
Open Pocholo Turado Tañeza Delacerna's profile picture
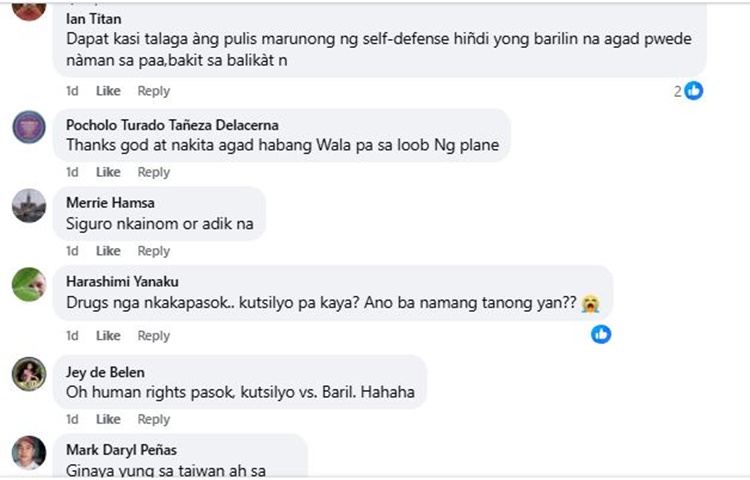pyautogui.click(x=29, y=127)
